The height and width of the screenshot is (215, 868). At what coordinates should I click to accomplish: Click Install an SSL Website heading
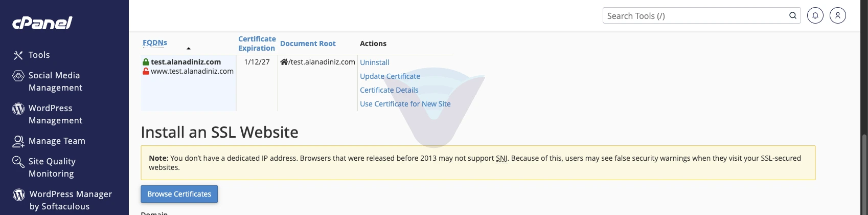[220, 132]
